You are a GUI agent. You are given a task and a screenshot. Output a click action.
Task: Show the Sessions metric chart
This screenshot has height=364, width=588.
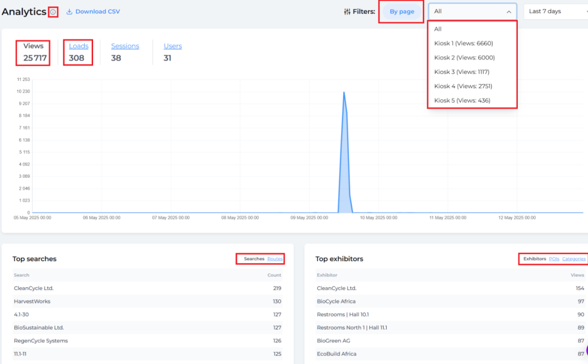125,46
